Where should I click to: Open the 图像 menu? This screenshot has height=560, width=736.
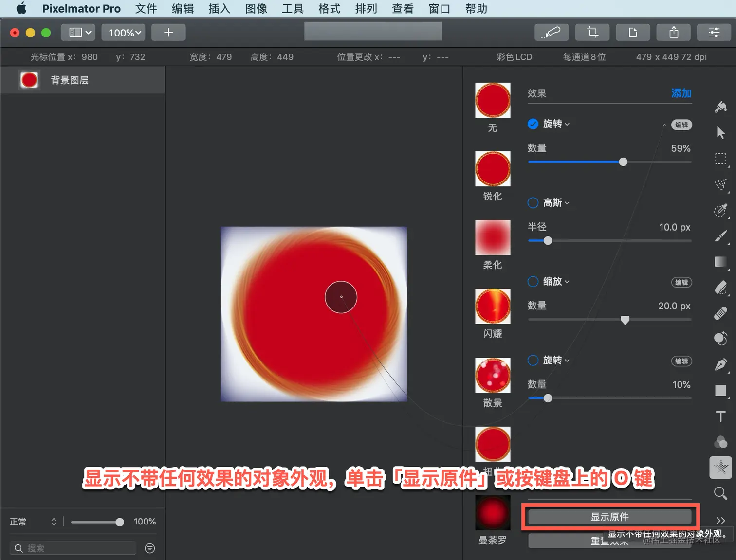click(256, 9)
